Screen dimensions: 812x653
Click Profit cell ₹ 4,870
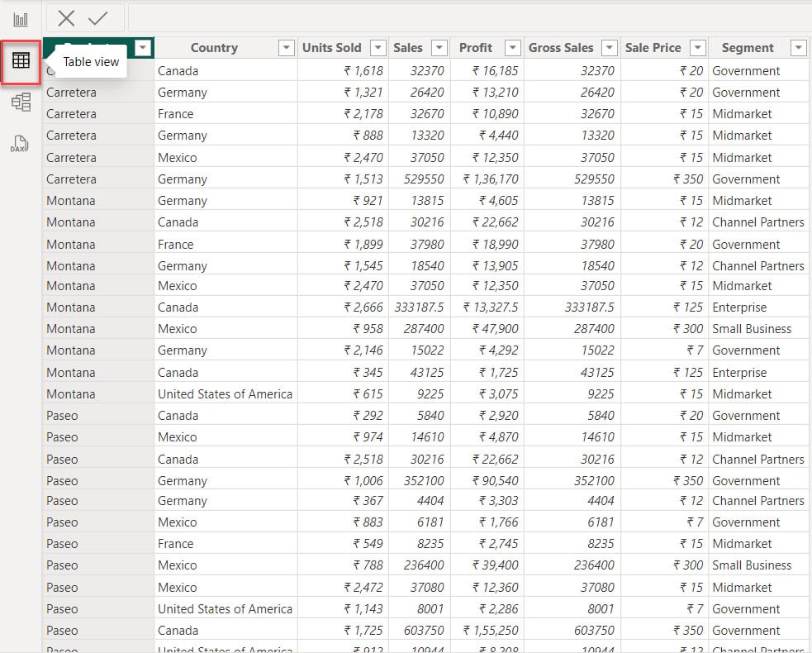pos(498,437)
